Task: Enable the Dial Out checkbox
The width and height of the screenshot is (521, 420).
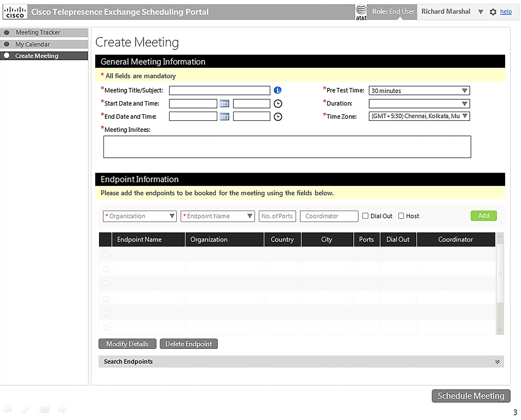Action: click(365, 216)
